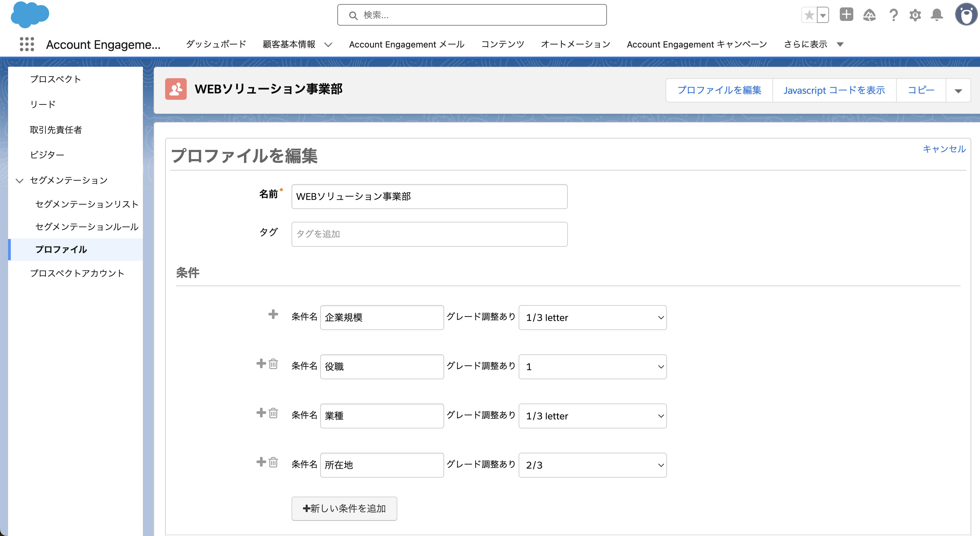Open grade adjustment dropdown for 役職
This screenshot has height=536, width=980.
[x=592, y=366]
